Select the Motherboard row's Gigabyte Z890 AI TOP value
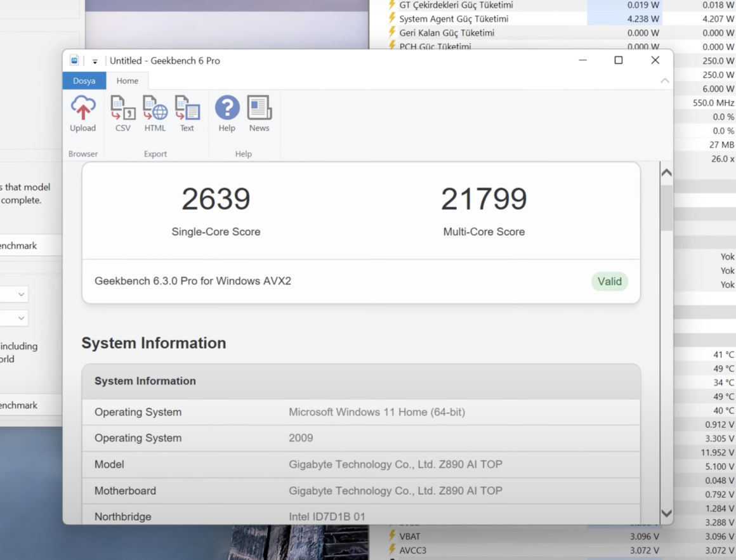736x560 pixels. click(396, 491)
